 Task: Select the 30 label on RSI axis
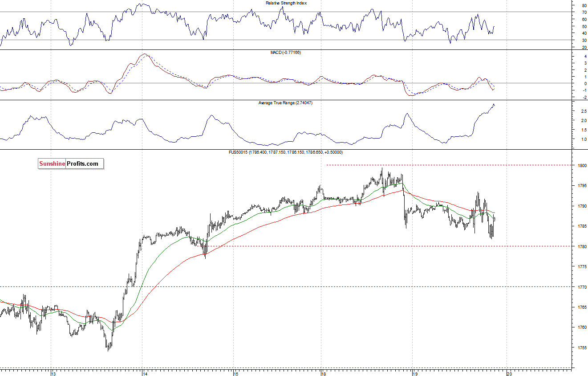click(584, 40)
